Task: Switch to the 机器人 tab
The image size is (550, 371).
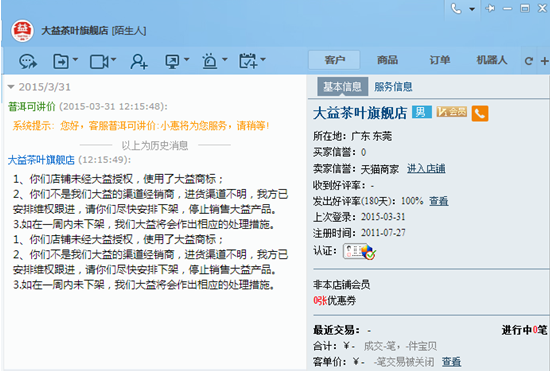Action: [x=492, y=60]
